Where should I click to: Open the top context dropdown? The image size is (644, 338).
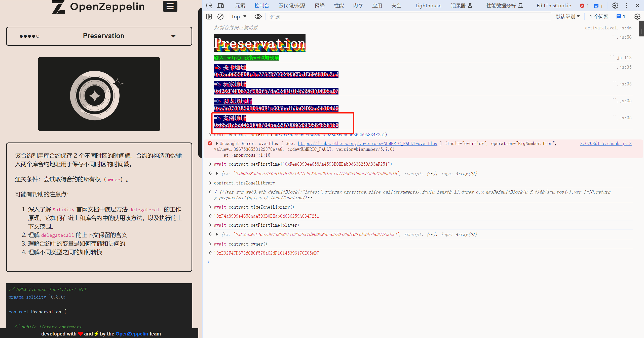(239, 17)
